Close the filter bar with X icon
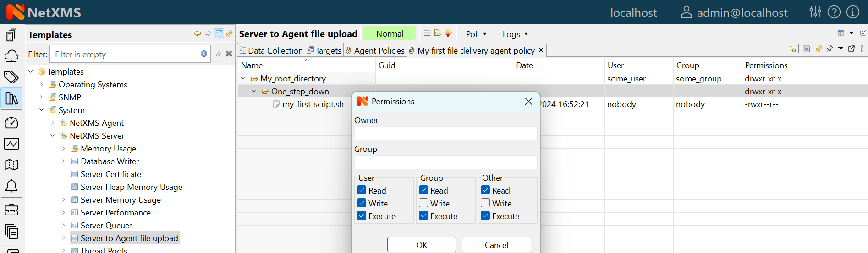 tap(229, 54)
